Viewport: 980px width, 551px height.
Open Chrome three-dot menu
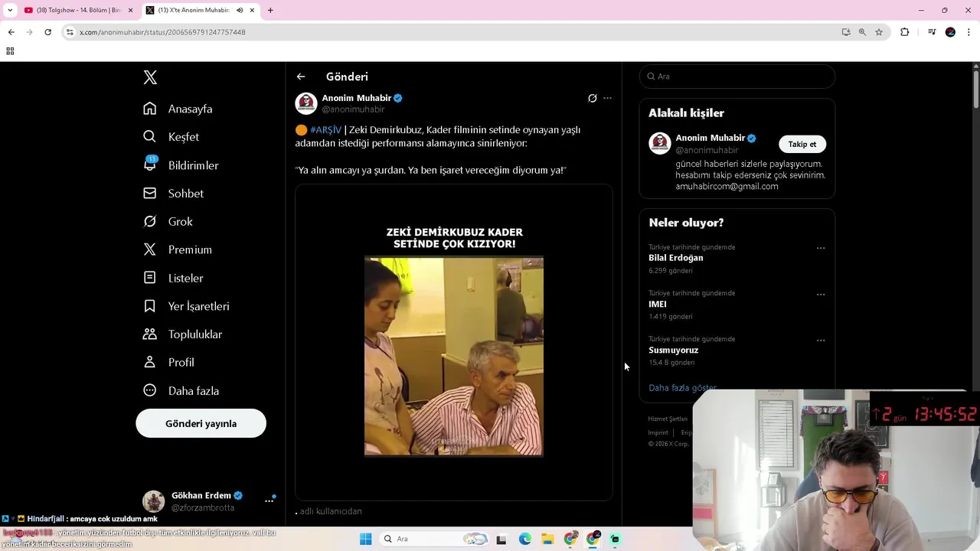click(969, 32)
